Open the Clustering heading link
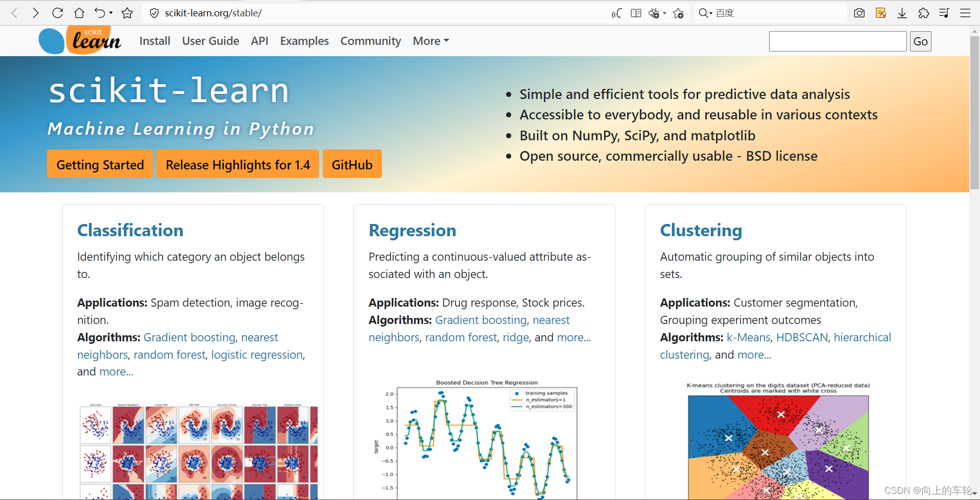This screenshot has width=980, height=500. point(701,230)
